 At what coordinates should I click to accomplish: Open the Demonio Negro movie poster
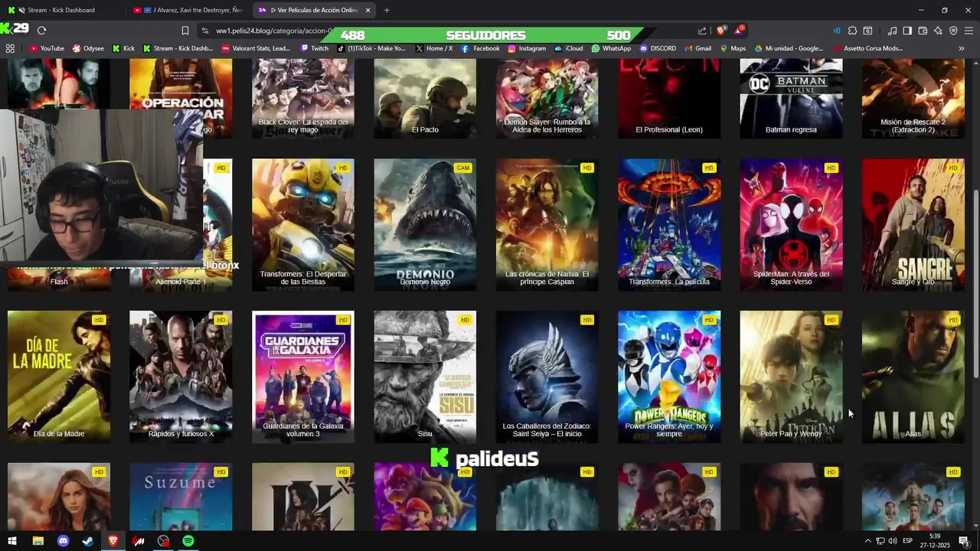[x=425, y=225]
